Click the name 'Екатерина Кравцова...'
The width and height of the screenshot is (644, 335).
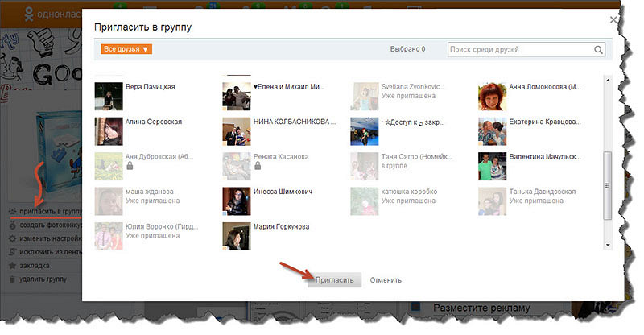(x=545, y=122)
